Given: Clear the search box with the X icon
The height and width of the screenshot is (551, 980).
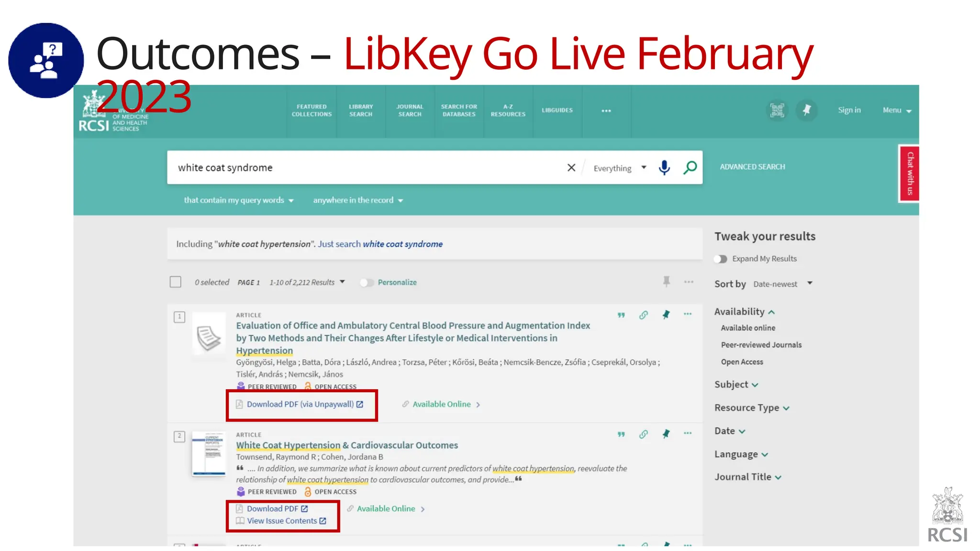Looking at the screenshot, I should point(571,167).
